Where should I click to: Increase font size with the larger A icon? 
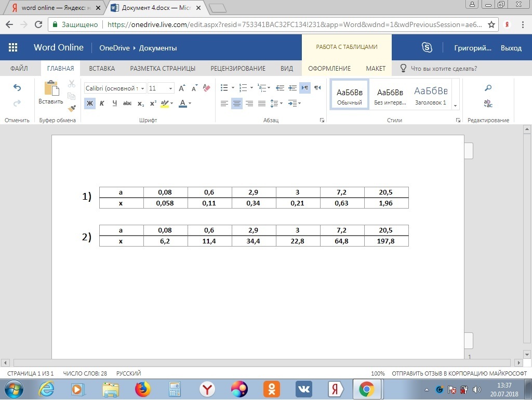click(182, 88)
